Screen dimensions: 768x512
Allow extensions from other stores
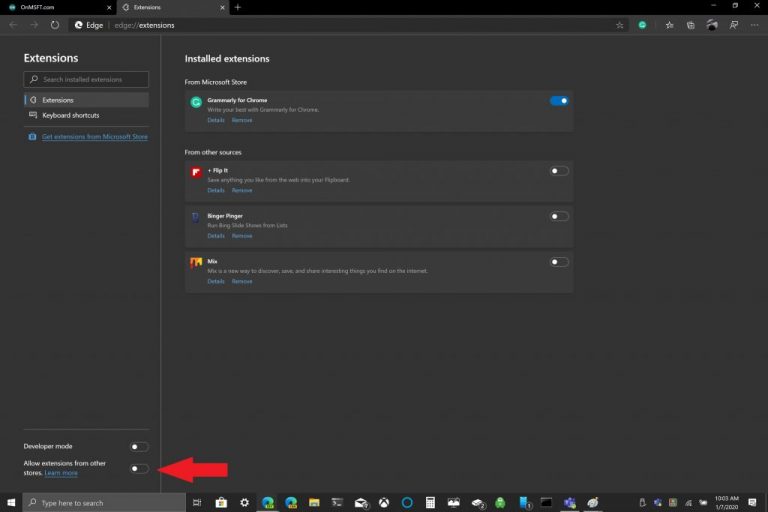pos(139,468)
